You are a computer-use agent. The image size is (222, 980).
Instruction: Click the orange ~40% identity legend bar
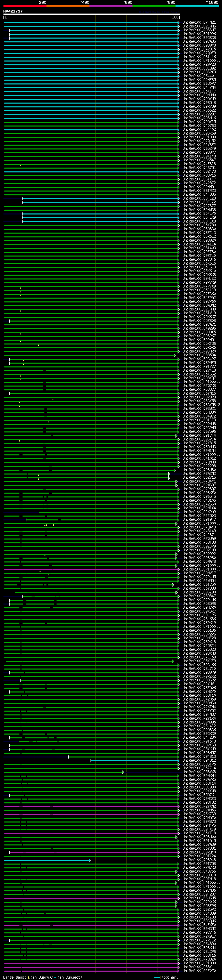(68, 6)
